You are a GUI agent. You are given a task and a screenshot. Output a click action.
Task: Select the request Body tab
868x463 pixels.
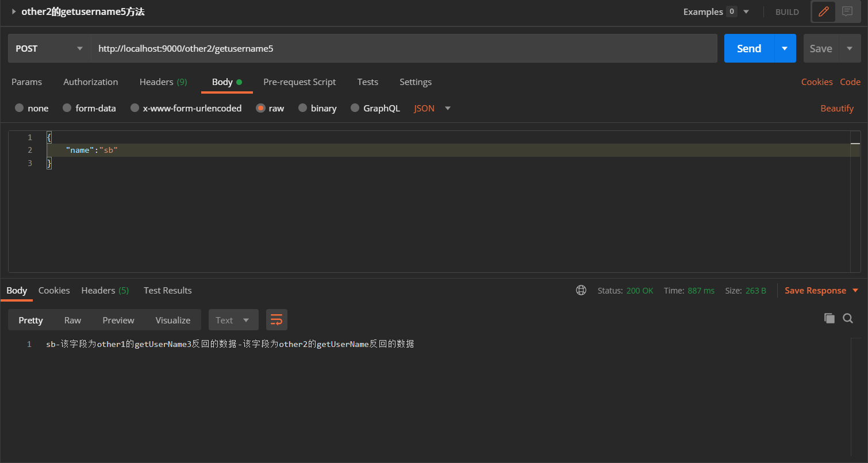[x=226, y=82]
